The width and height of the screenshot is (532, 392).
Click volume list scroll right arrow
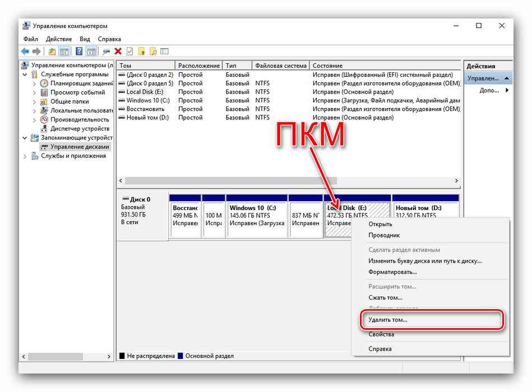(456, 180)
